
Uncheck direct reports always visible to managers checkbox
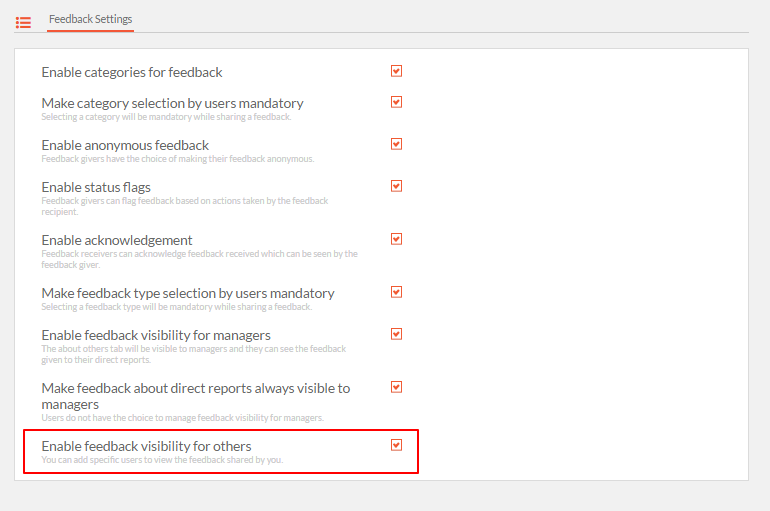pyautogui.click(x=396, y=387)
